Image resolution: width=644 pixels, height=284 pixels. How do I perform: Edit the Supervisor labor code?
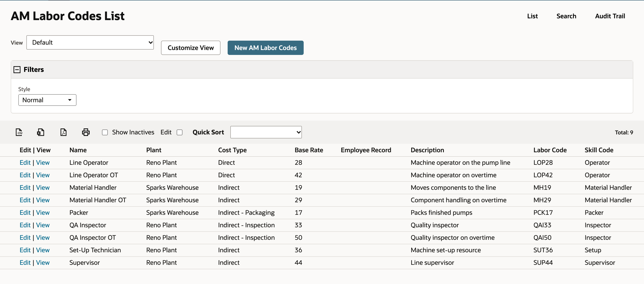(25, 263)
